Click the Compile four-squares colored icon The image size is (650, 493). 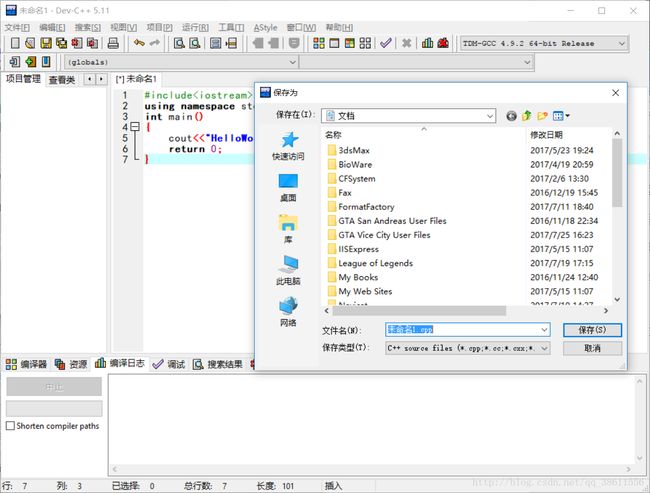point(318,43)
